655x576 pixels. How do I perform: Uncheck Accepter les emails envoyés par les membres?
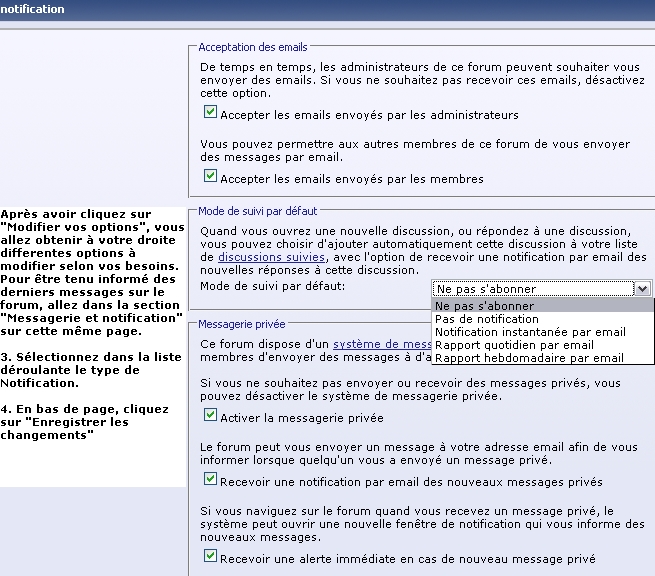(210, 177)
